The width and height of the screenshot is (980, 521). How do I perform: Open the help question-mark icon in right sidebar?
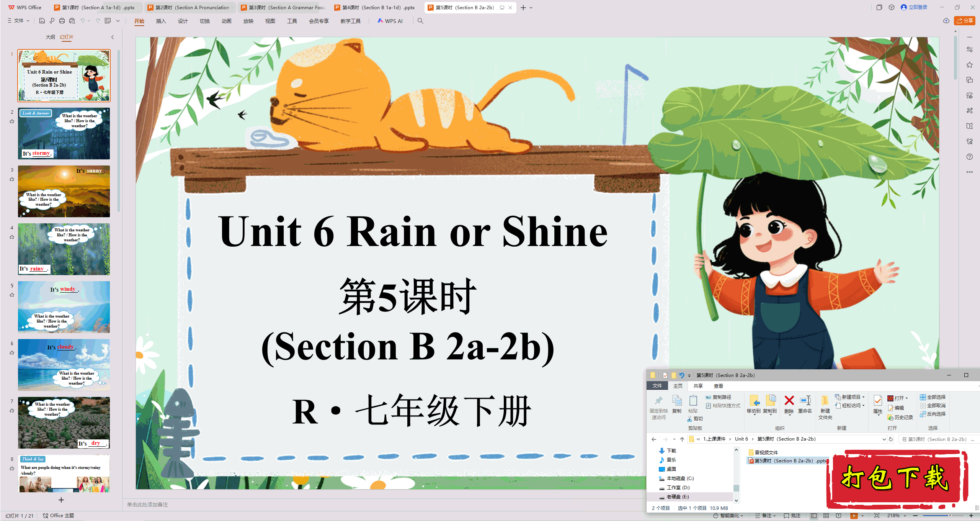click(970, 157)
